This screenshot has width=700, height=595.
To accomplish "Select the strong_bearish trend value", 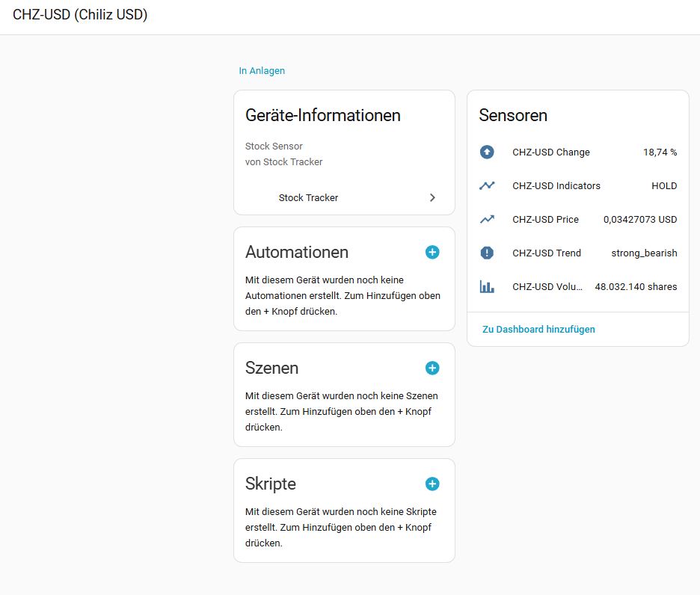I will (644, 253).
